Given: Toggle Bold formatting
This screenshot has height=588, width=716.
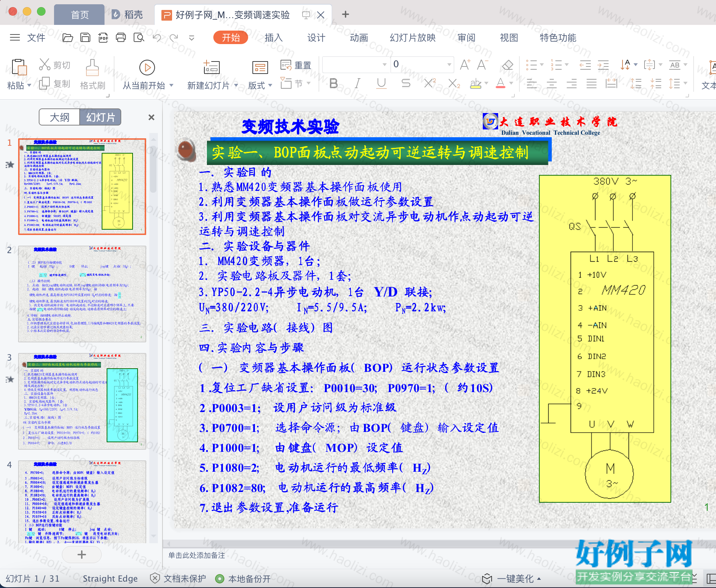Looking at the screenshot, I should 333,84.
